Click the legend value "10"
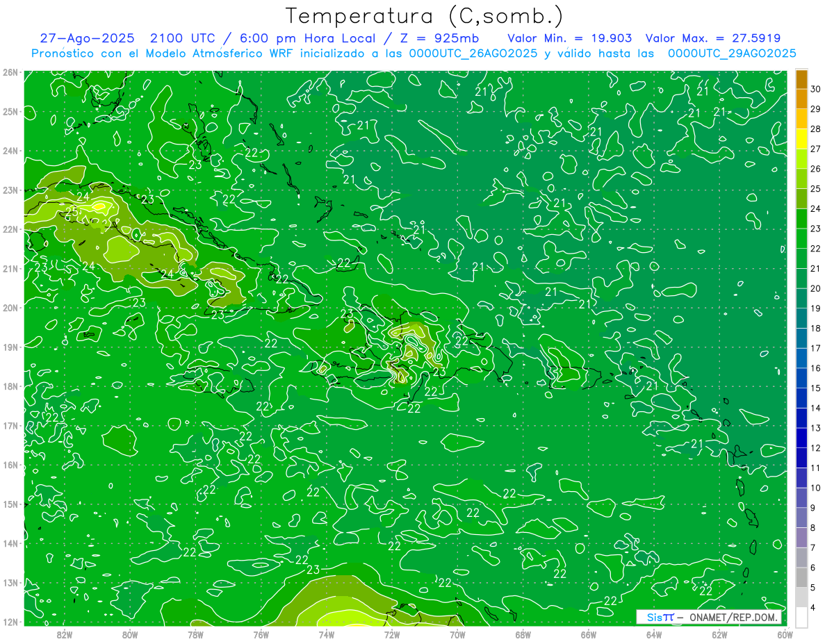The image size is (834, 644). [x=816, y=488]
